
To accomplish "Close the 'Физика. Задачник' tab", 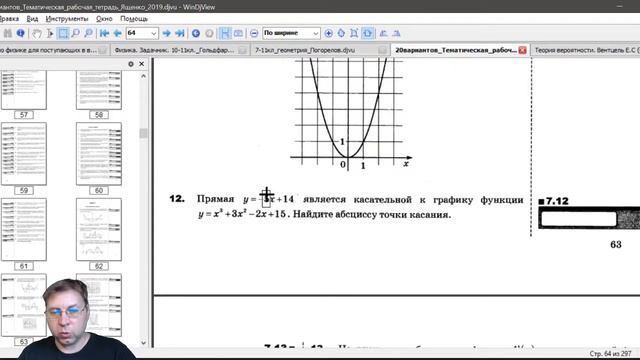I will click(x=242, y=50).
